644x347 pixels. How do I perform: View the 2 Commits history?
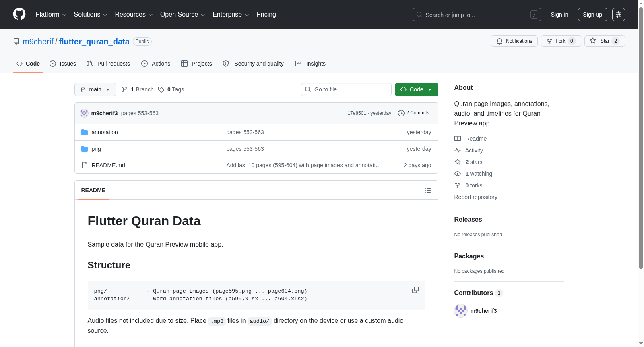(x=414, y=113)
